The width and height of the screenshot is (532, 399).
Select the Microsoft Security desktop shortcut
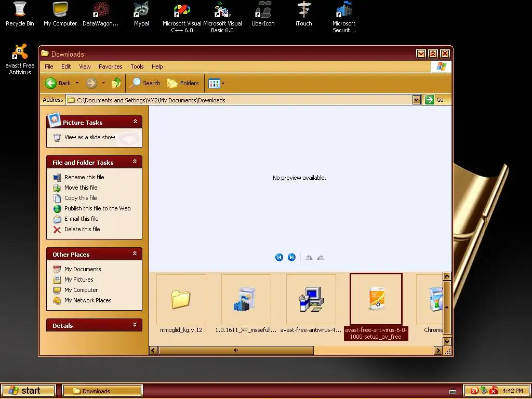[344, 17]
